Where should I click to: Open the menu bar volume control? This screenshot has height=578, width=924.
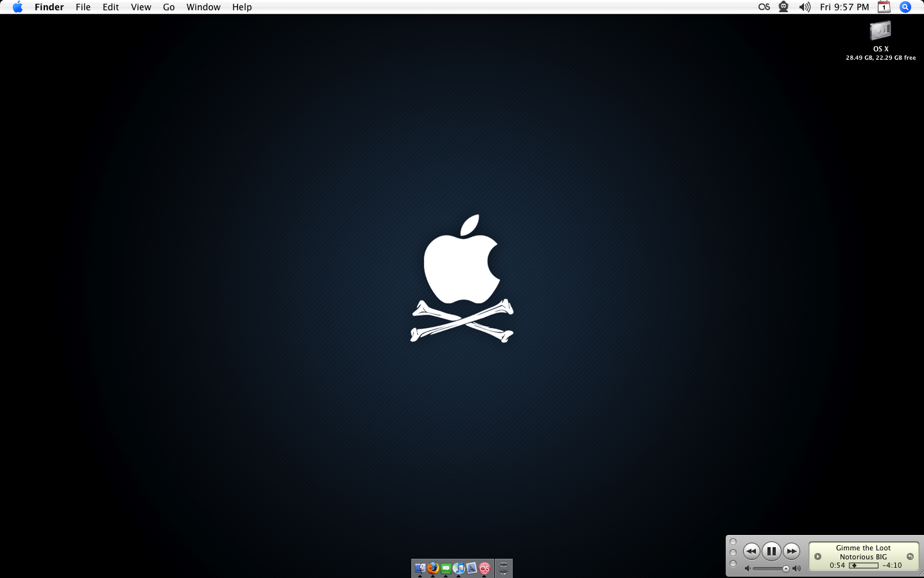(805, 7)
